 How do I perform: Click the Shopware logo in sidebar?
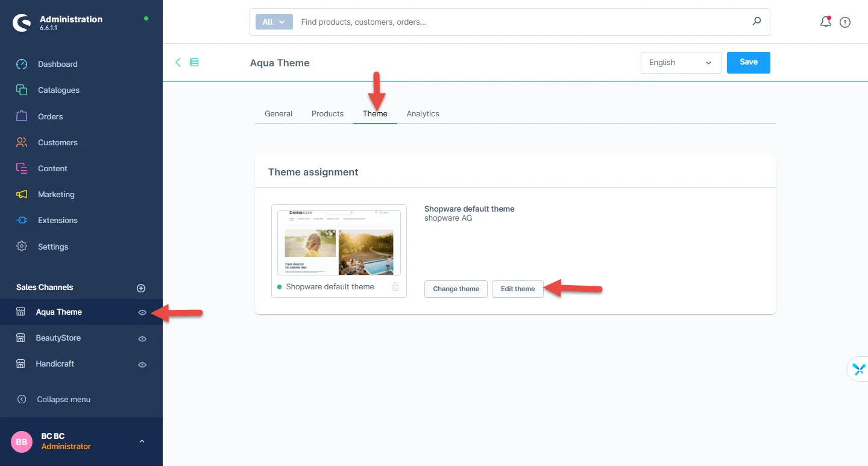22,23
